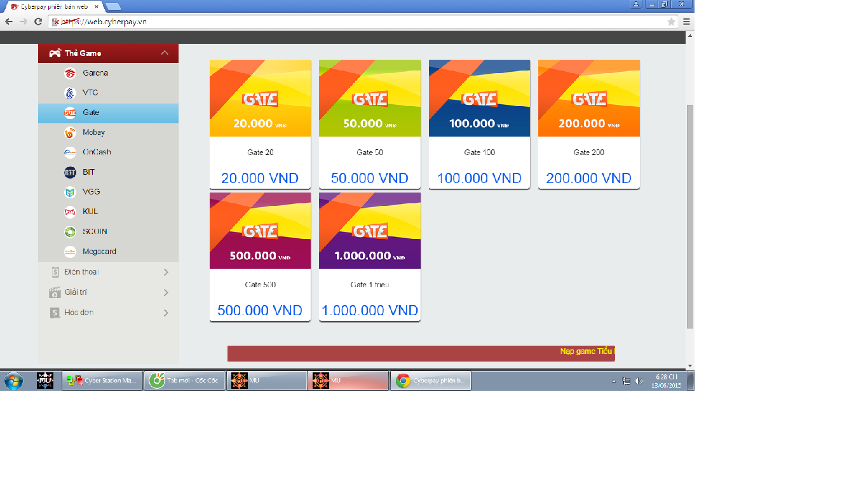
Task: Click the address bar web.cyberpay.vn
Action: (x=362, y=22)
